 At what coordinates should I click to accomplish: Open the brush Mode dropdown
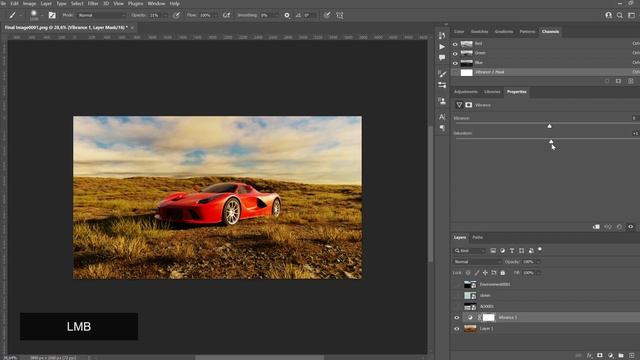(x=101, y=15)
